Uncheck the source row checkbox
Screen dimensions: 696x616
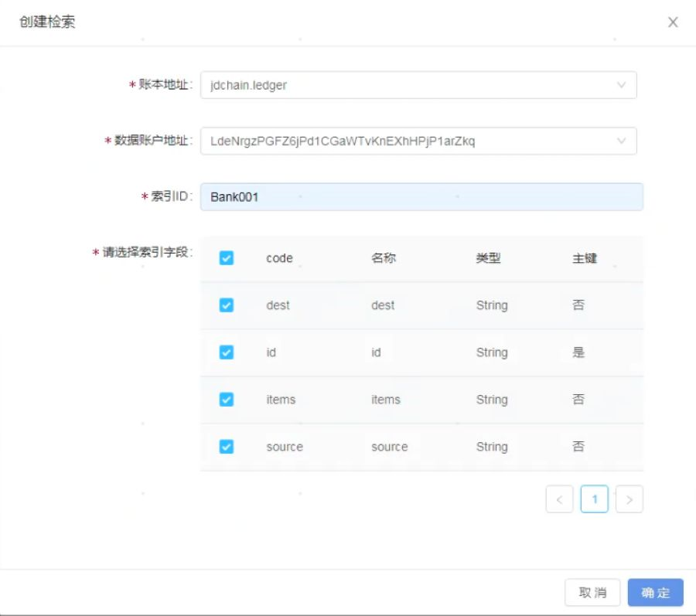(227, 447)
